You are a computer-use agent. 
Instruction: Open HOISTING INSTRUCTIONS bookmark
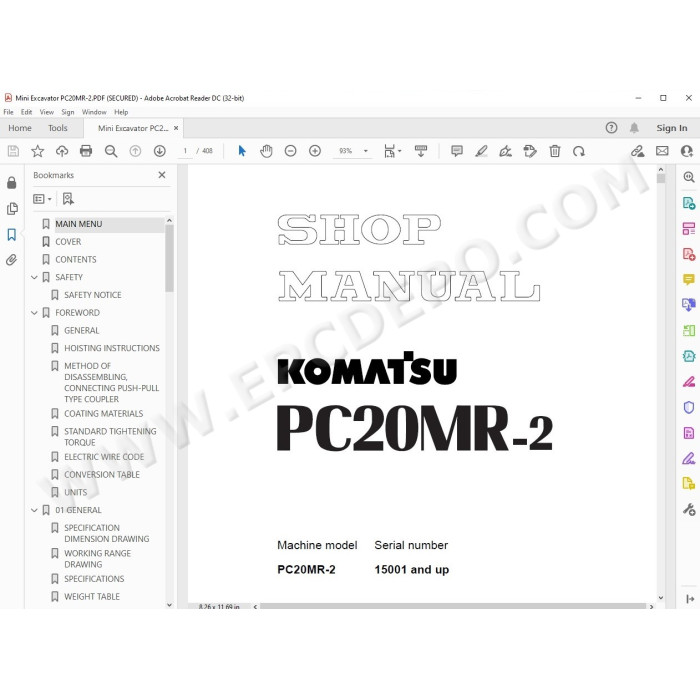[x=112, y=348]
